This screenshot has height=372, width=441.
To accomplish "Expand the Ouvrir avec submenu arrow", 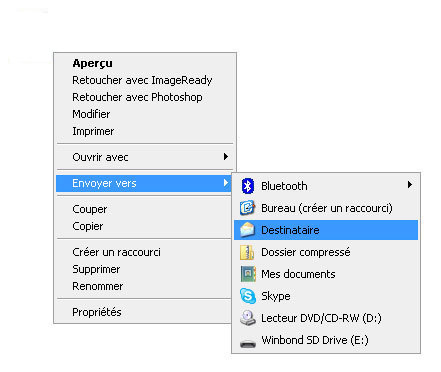I will click(226, 157).
